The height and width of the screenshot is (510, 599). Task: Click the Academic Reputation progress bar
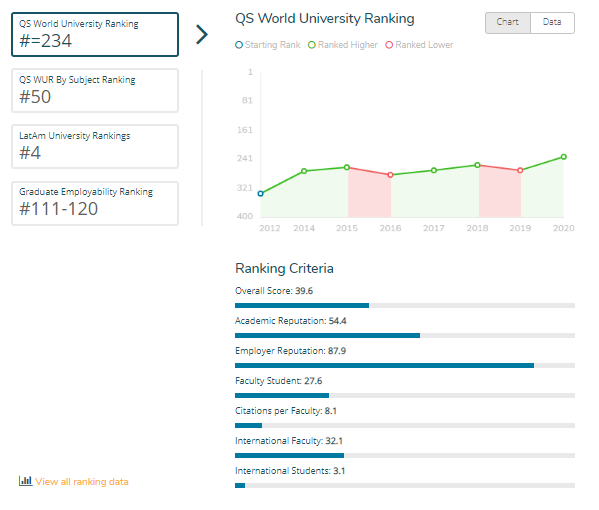pyautogui.click(x=405, y=335)
